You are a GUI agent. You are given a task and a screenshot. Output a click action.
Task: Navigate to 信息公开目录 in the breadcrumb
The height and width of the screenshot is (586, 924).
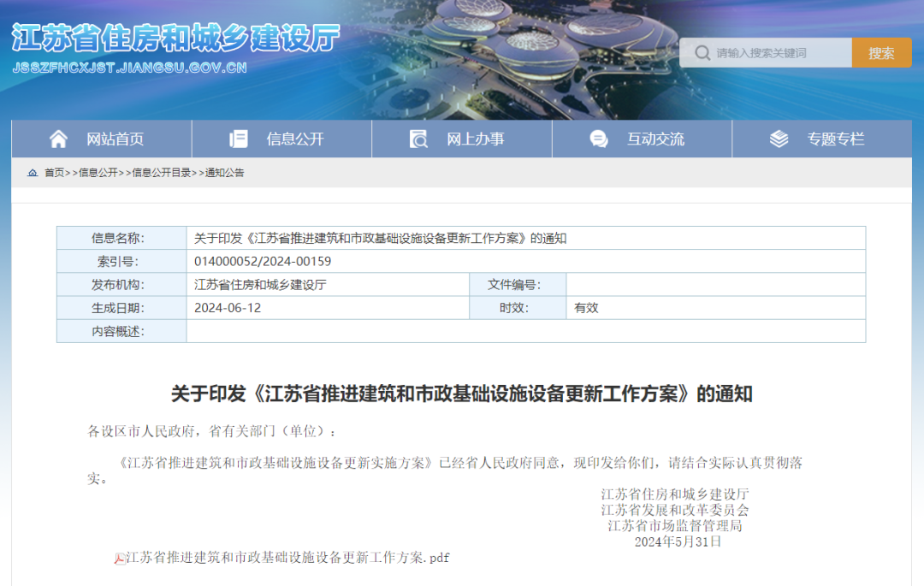[162, 173]
